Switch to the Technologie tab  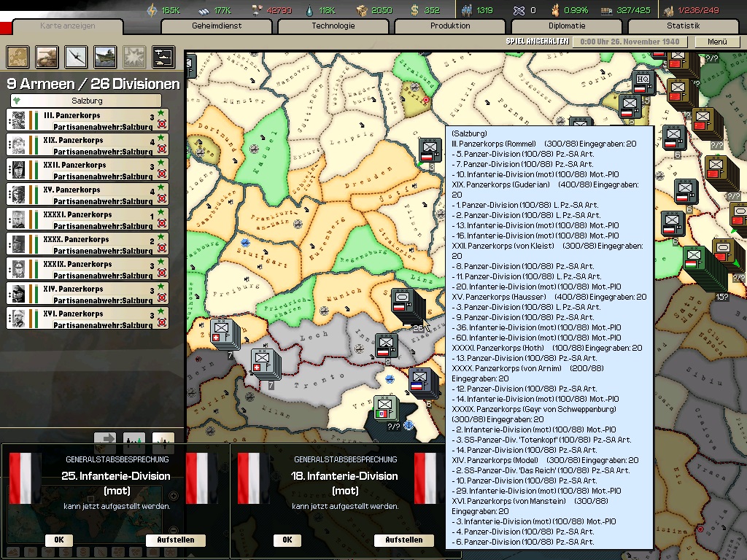coord(333,26)
